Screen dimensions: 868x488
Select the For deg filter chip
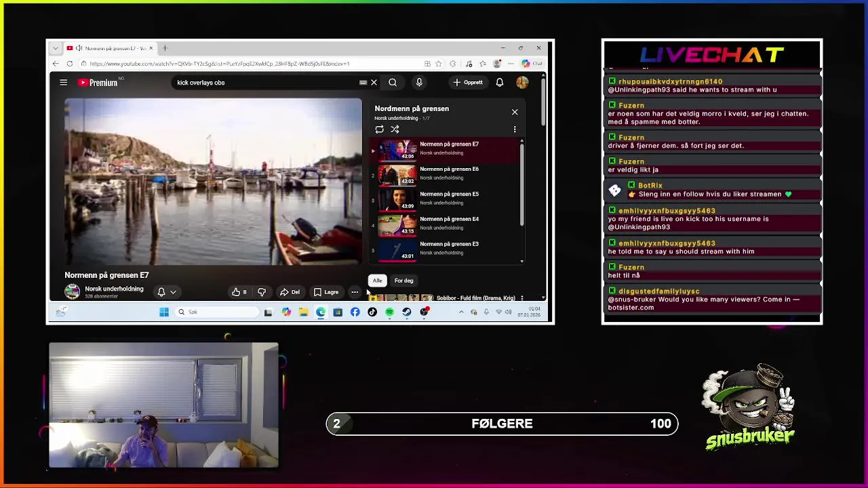point(404,281)
